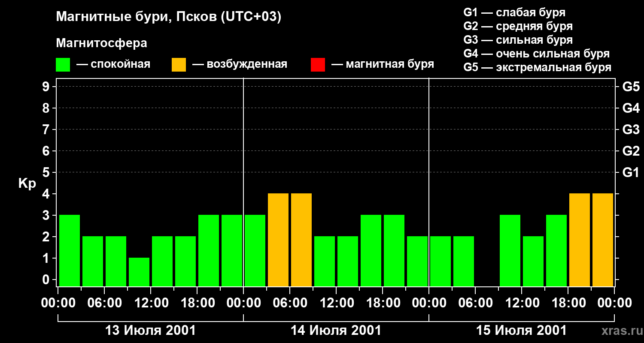Click the '06:00' time label above 14 Июля

[290, 303]
